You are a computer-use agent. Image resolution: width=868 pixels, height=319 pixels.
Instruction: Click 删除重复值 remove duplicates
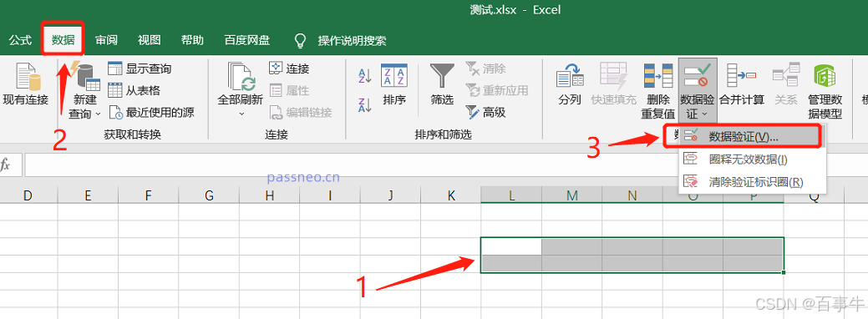pos(658,90)
